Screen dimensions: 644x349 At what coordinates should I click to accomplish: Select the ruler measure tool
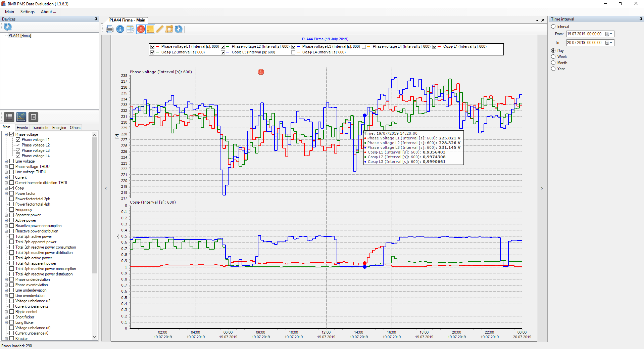coord(160,29)
